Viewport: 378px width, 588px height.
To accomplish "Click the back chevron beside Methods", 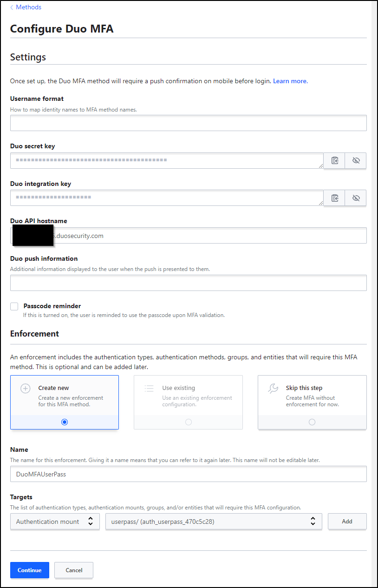I will coord(12,7).
